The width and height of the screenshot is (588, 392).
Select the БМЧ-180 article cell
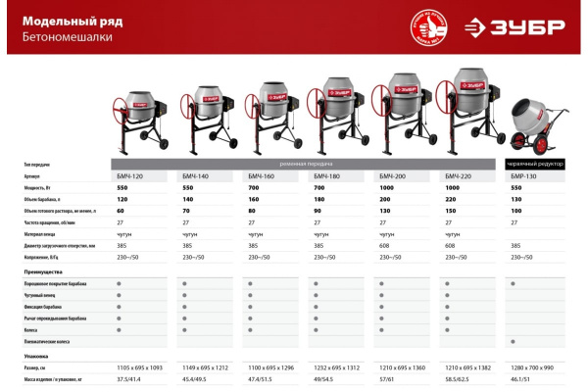tap(336, 176)
